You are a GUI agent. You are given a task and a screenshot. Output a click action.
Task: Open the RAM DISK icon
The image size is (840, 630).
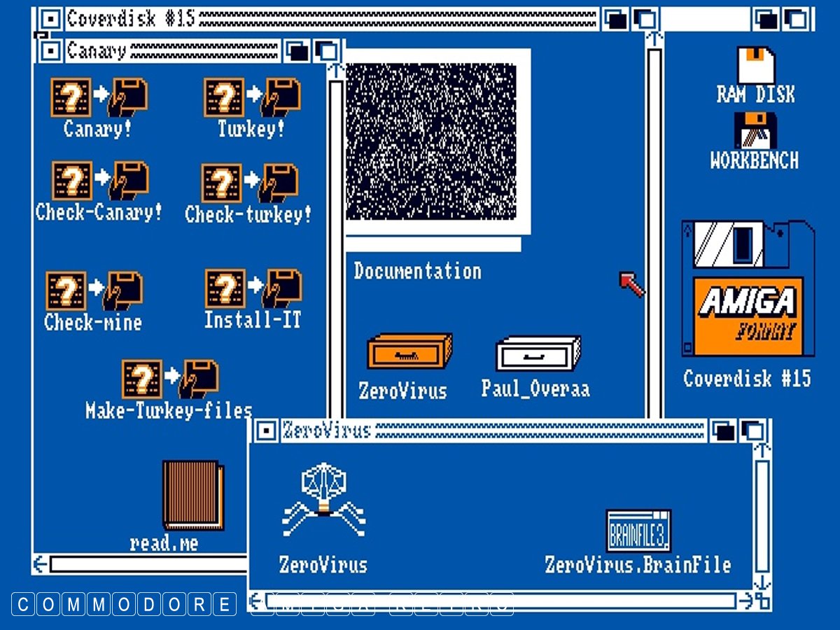(x=755, y=66)
